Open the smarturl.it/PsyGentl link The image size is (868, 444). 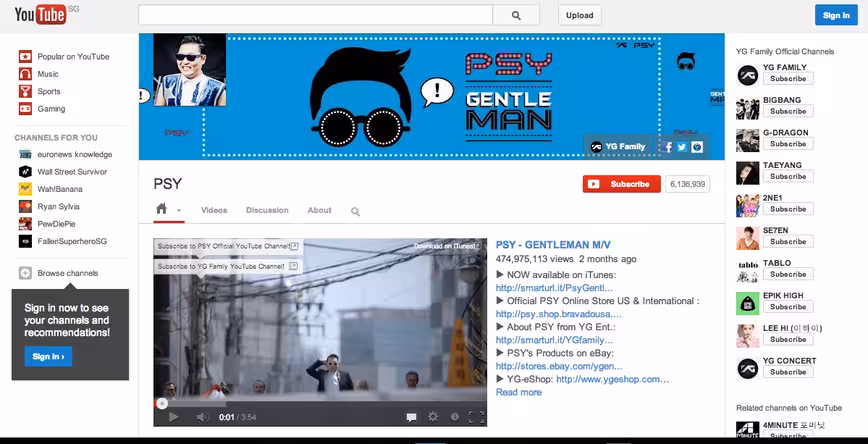click(x=554, y=288)
